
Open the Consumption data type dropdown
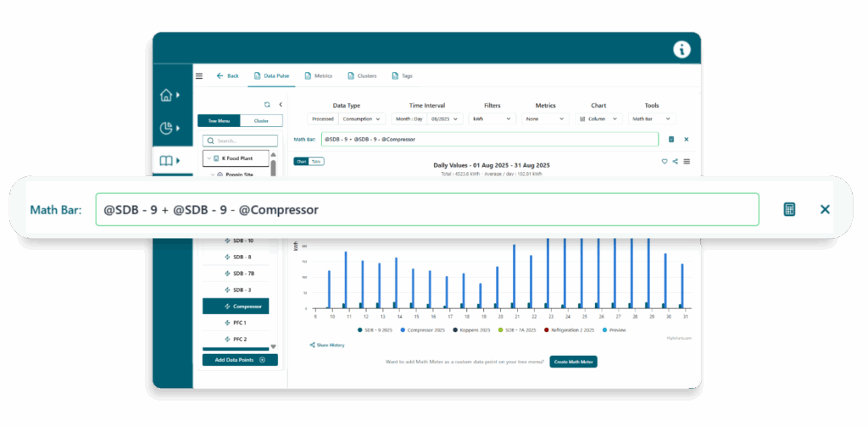click(x=363, y=119)
